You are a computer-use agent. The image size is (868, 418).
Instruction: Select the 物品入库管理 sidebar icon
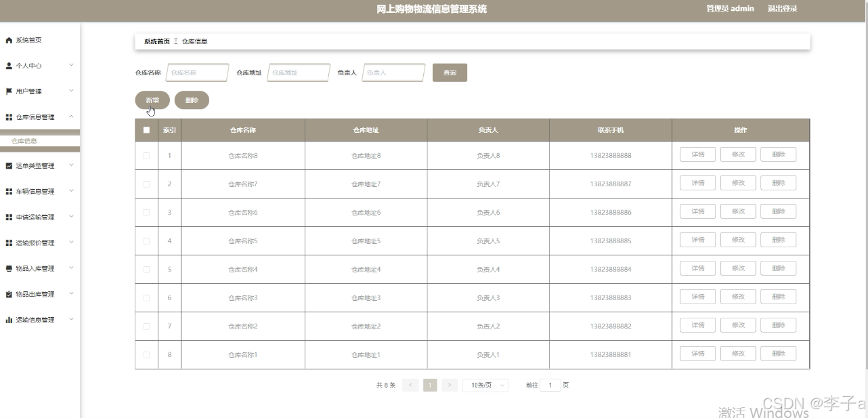(8, 268)
